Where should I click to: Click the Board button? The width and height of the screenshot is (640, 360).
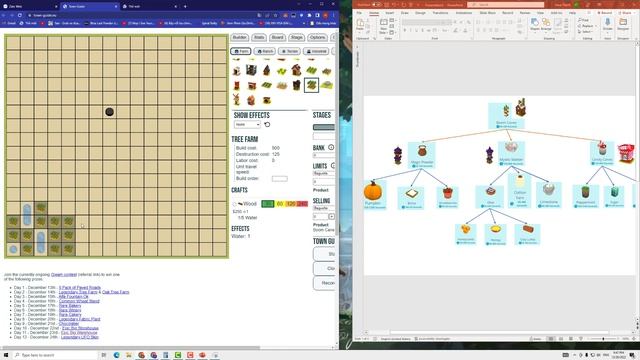click(277, 37)
